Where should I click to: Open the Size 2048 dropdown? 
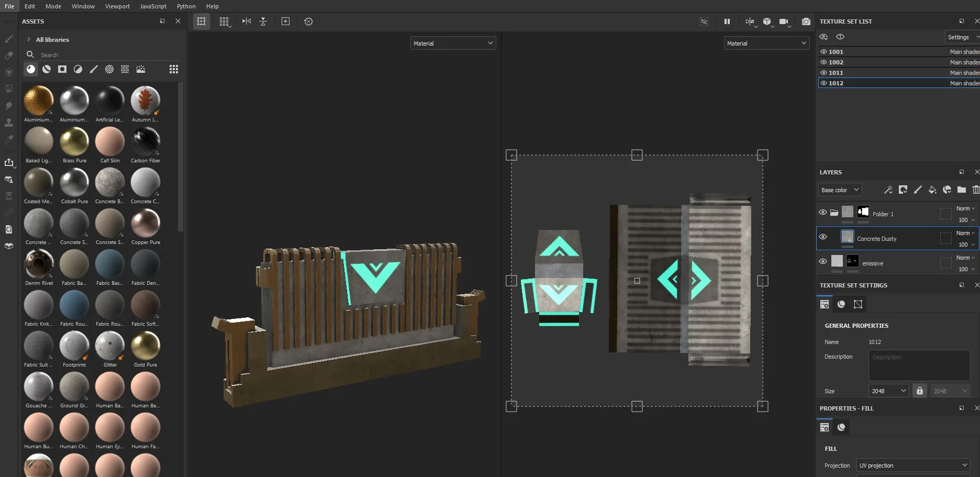coord(888,391)
